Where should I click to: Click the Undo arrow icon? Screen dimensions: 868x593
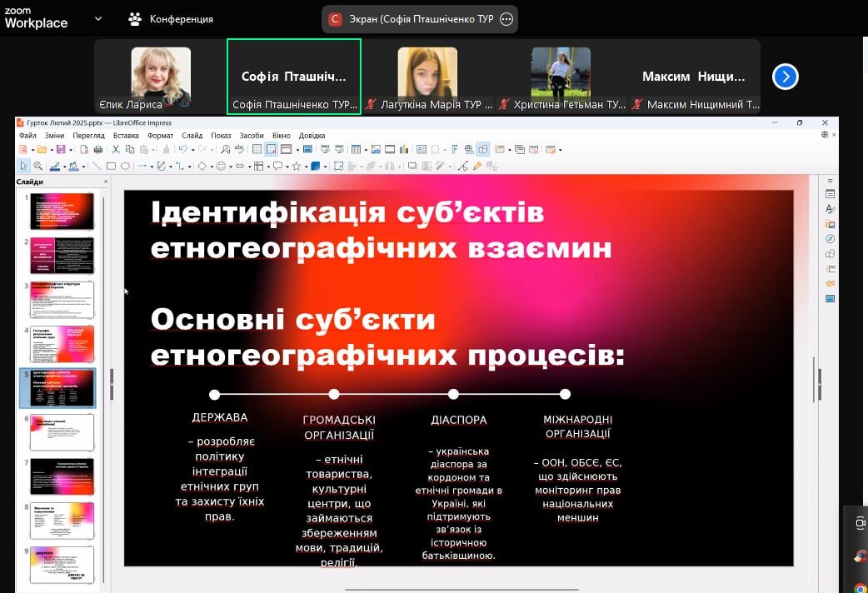pyautogui.click(x=182, y=150)
